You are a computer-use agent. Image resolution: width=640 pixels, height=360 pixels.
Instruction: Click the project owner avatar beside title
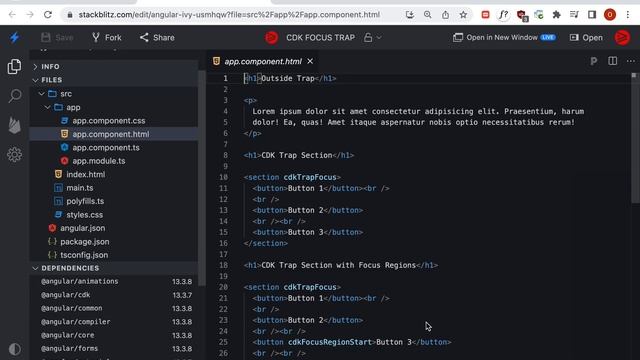coord(271,38)
